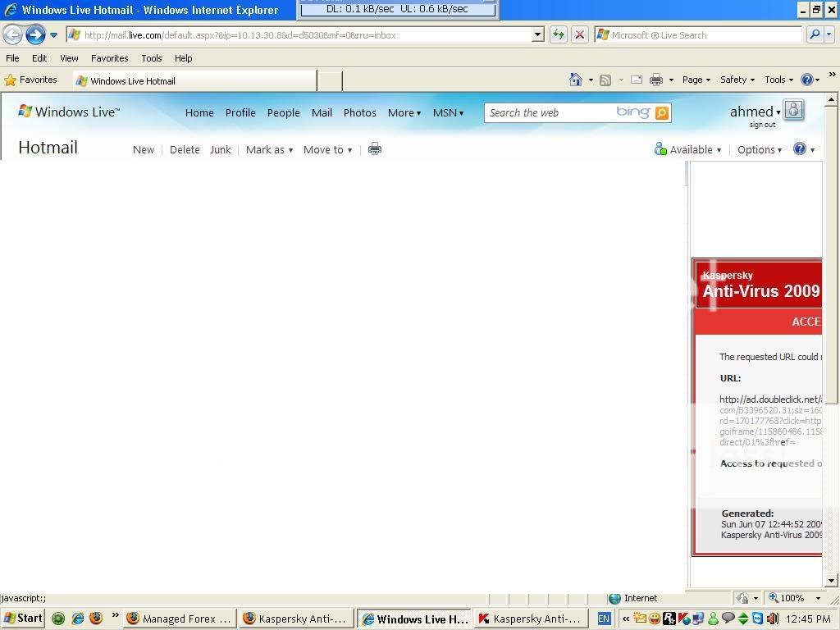
Task: Click the Hotmail help question mark icon
Action: tap(799, 148)
